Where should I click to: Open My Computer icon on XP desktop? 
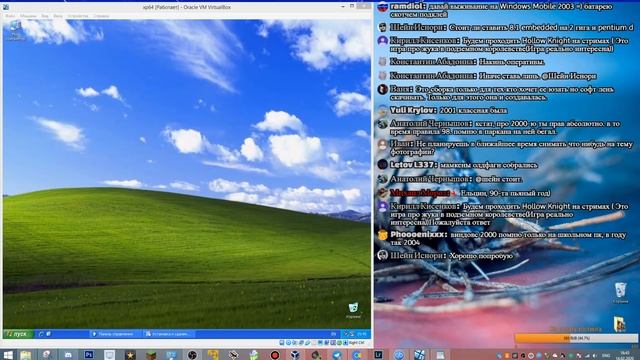pos(16,31)
